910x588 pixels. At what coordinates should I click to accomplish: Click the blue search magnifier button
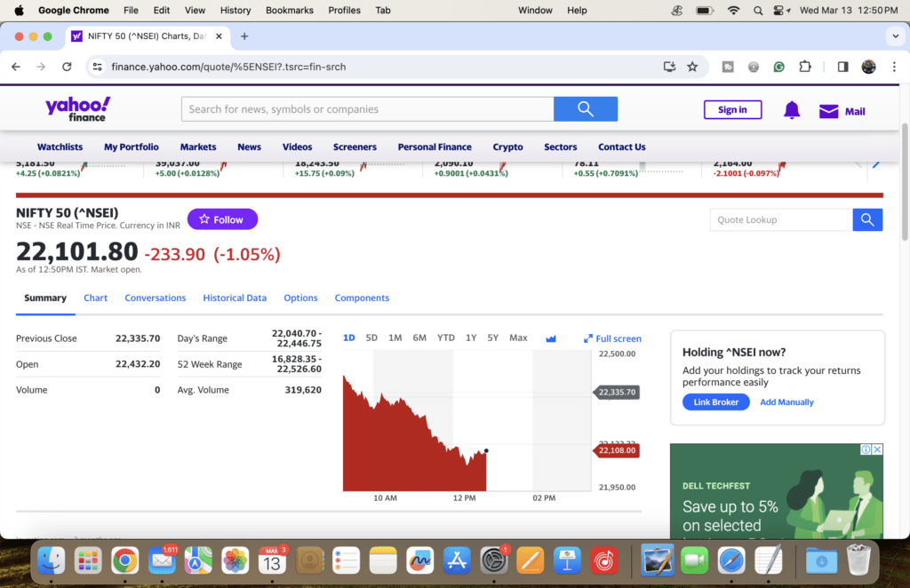(x=585, y=109)
